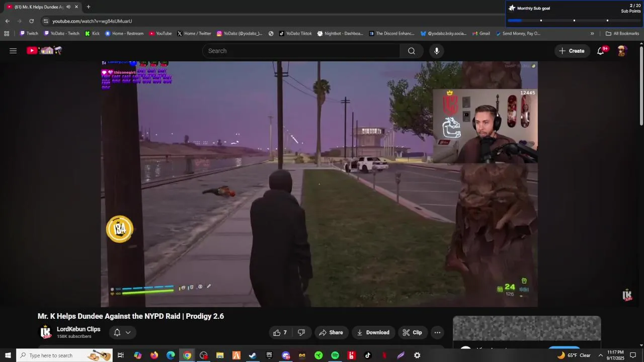
Task: Submit search with magnifier icon
Action: 412,51
